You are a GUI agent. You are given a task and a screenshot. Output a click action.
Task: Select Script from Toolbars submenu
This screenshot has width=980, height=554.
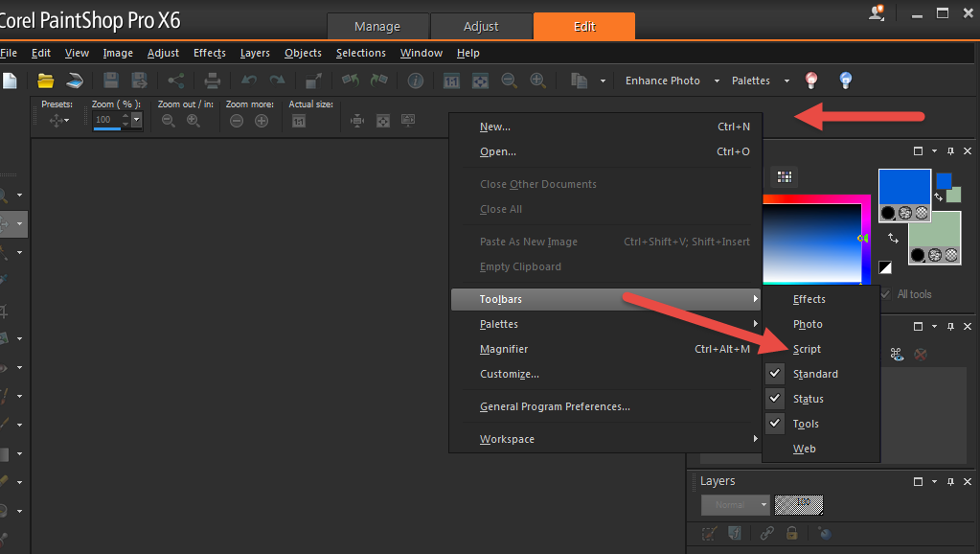[807, 349]
